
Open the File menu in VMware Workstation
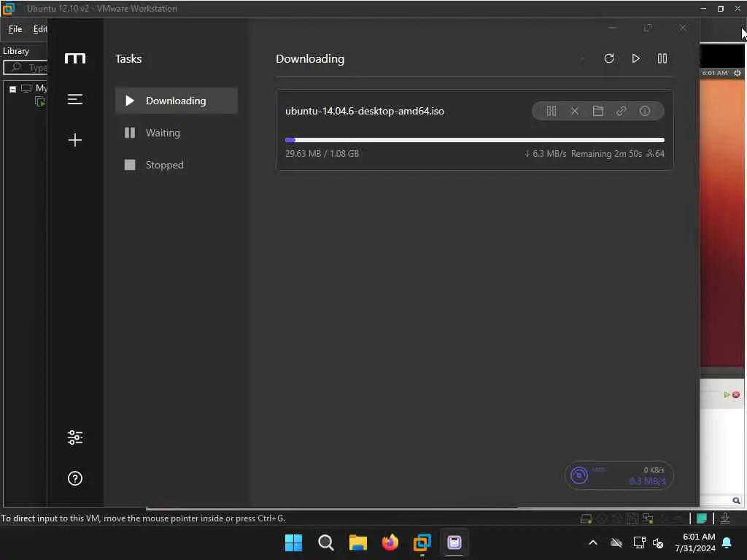click(x=15, y=29)
